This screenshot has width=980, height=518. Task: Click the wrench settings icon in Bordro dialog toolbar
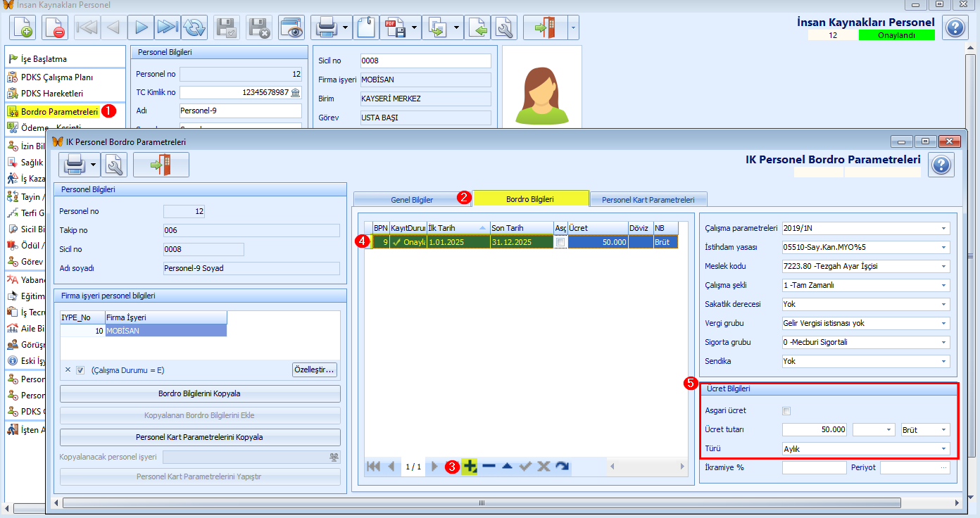point(115,165)
